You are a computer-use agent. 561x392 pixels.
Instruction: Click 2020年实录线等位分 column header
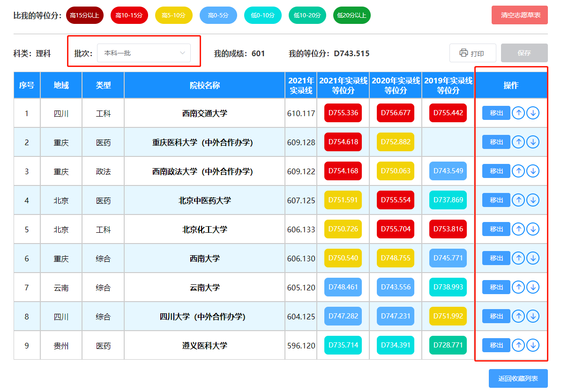[396, 85]
